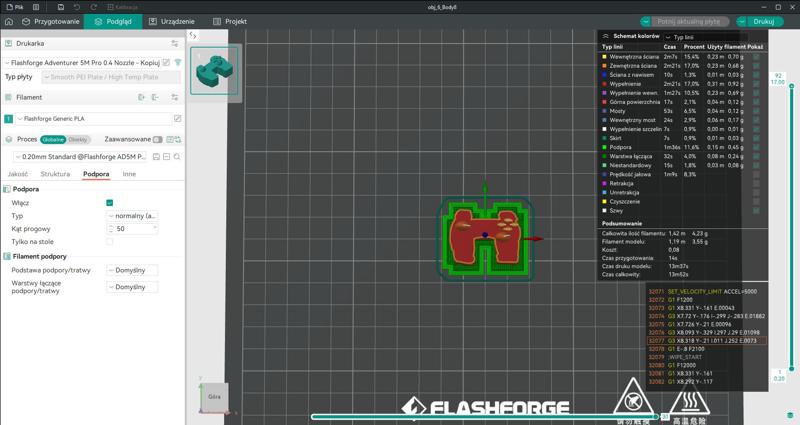This screenshot has width=800, height=425.
Task: Collapse the sidebar with arrows icon
Action: click(193, 35)
